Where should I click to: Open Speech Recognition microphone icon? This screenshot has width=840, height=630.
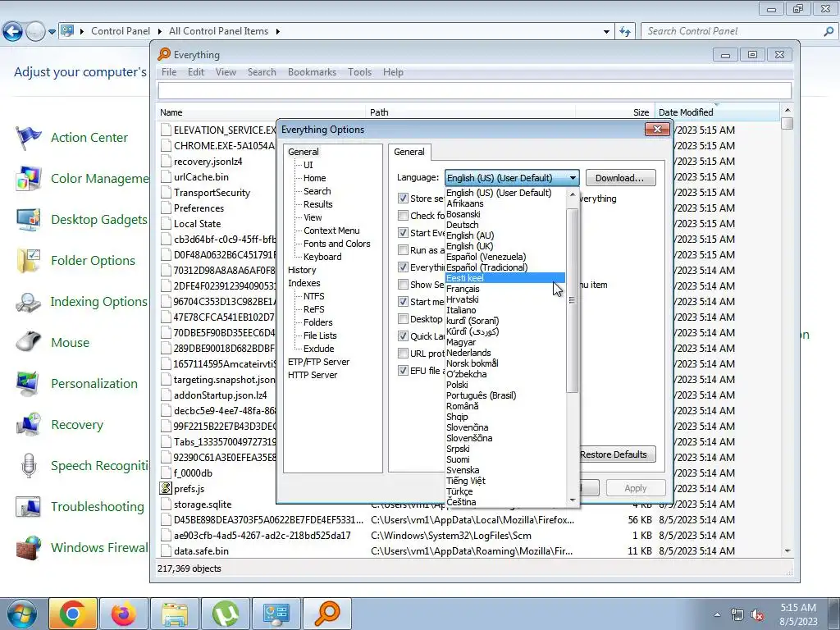point(29,466)
